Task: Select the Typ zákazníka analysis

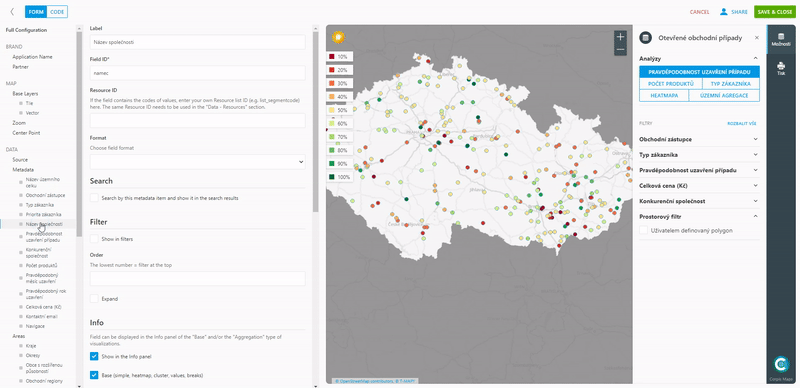Action: (731, 83)
